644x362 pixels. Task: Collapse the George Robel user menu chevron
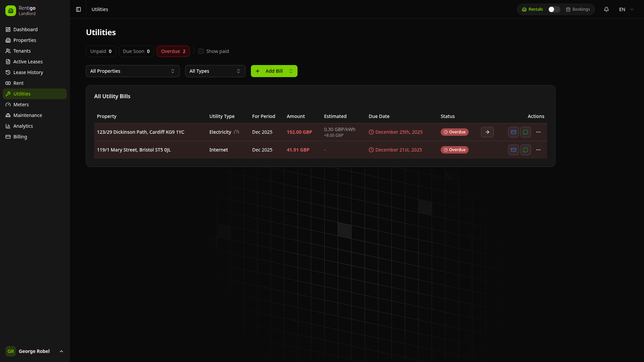61,351
